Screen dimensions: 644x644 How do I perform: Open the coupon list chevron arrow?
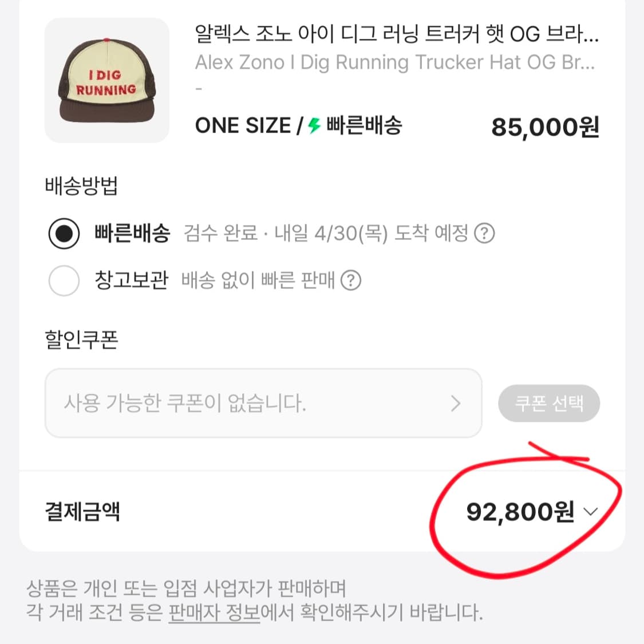point(456,403)
